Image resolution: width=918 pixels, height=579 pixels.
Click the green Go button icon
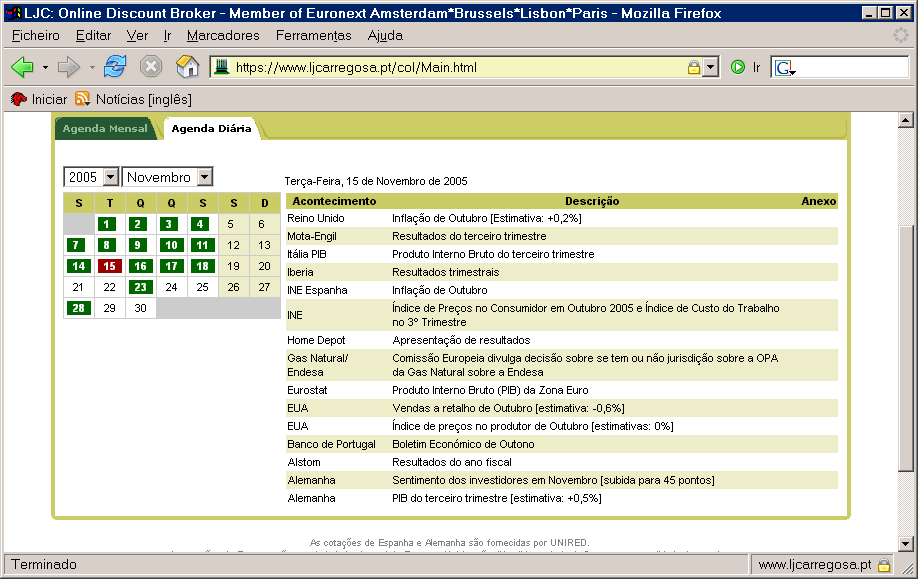pos(738,67)
